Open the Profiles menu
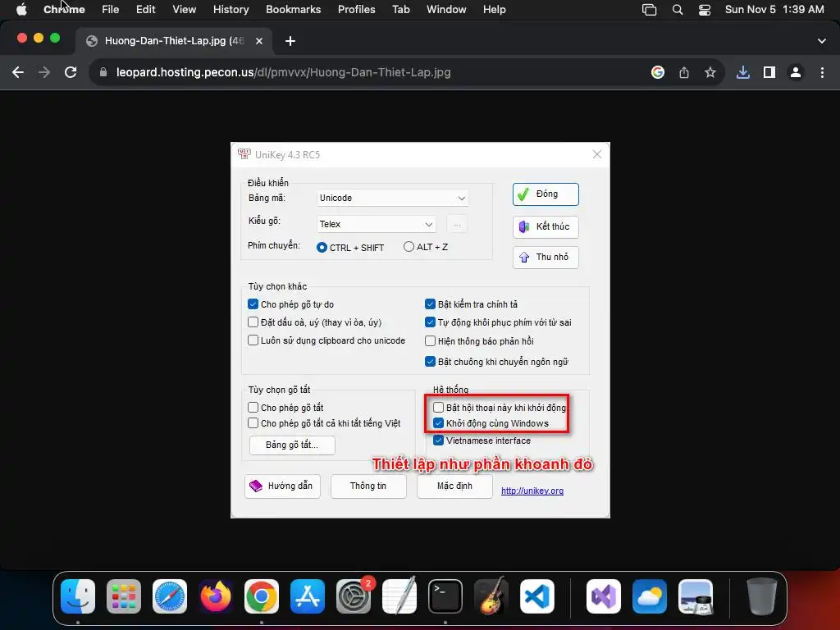840x630 pixels. click(x=357, y=10)
